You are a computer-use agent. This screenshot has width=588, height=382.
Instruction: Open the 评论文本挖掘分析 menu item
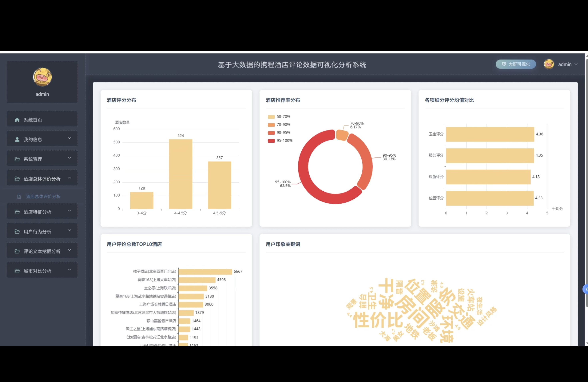(42, 251)
